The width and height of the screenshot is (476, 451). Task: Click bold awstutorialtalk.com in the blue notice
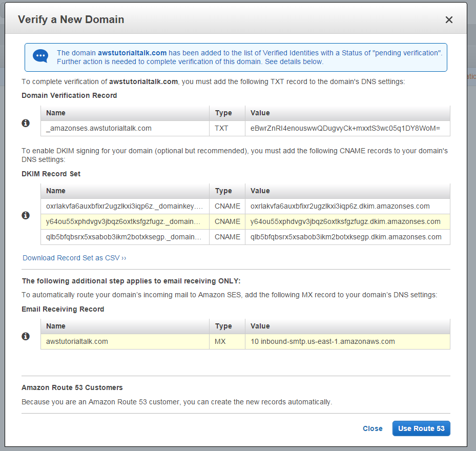click(132, 53)
